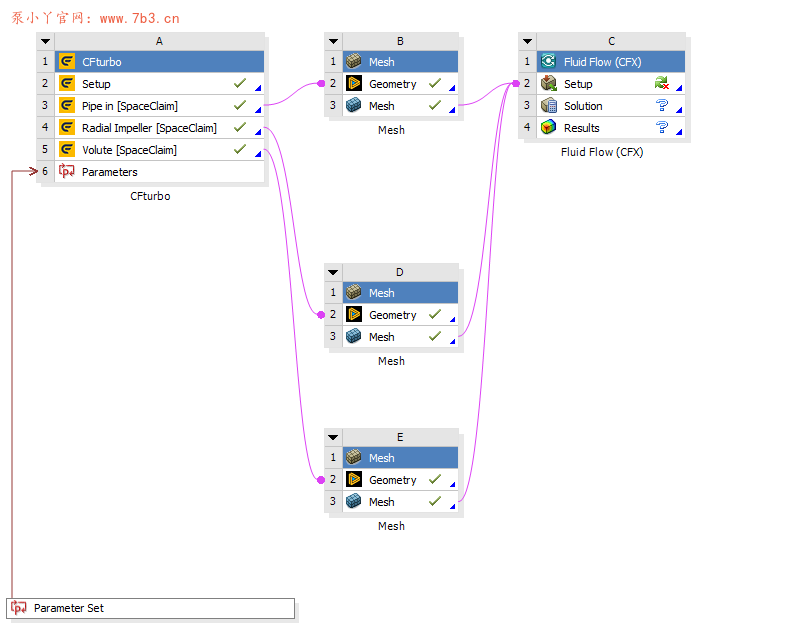Viewport: 792px width, 641px height.
Task: Select the Radial Impeller [SpaceClaim] cell
Action: point(159,127)
